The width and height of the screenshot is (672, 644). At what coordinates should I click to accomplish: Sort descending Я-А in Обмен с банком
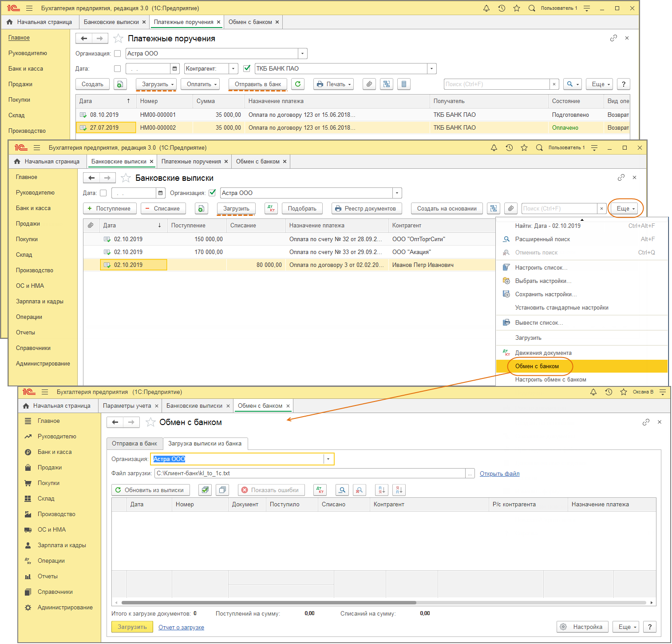(399, 490)
